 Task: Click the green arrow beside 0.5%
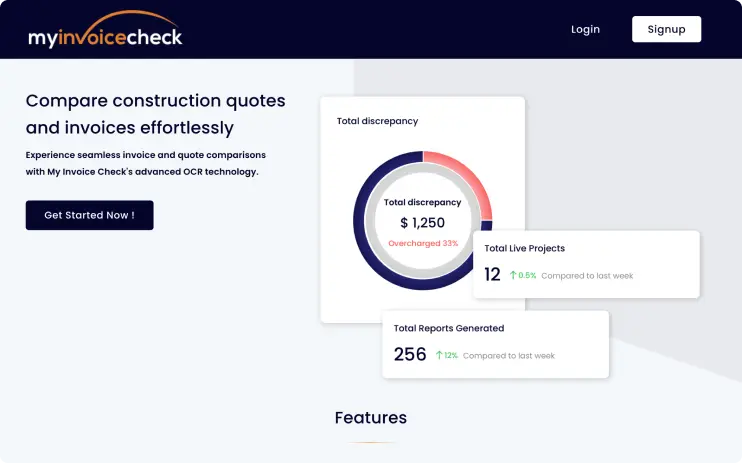point(513,275)
